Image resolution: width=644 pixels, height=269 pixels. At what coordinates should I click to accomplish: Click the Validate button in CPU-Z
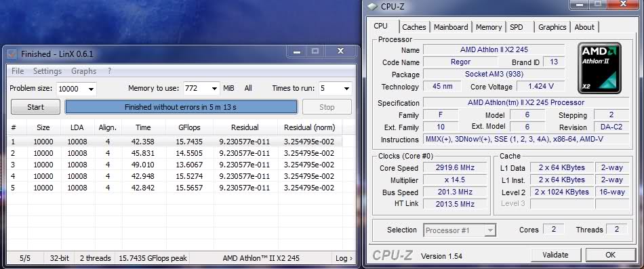(555, 255)
